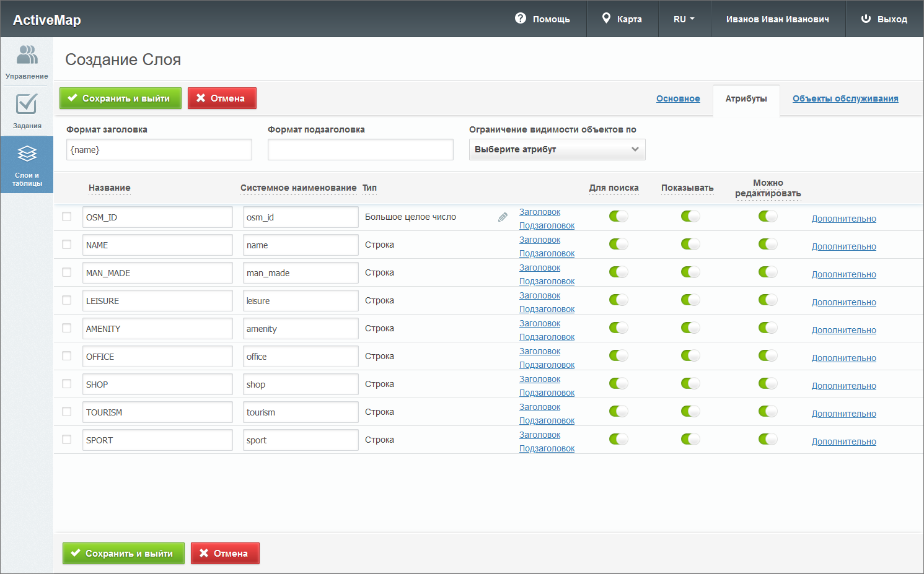The height and width of the screenshot is (574, 924).
Task: Open the Задания checkmark sidebar icon
Action: pyautogui.click(x=27, y=104)
